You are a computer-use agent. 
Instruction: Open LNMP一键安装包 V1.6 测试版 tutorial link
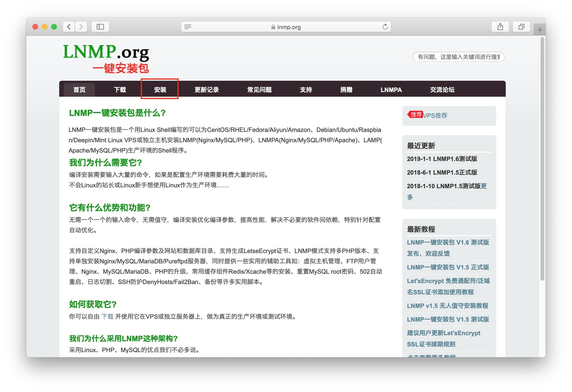pyautogui.click(x=448, y=248)
